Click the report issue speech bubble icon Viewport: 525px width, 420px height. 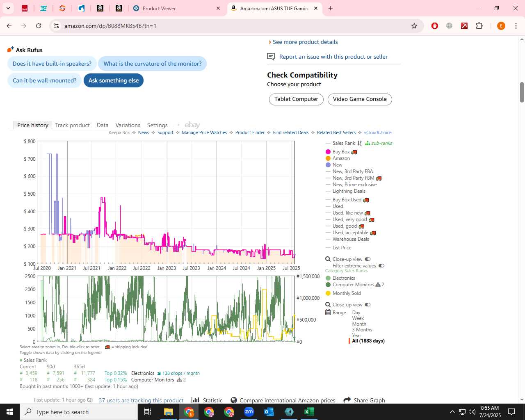pos(271,57)
